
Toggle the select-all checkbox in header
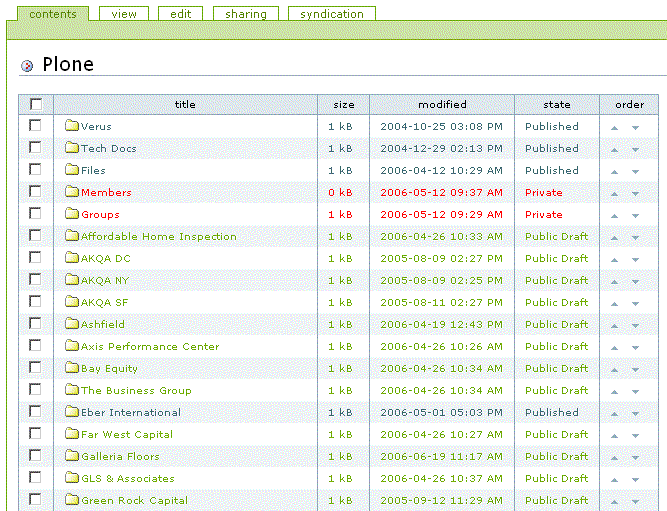[x=36, y=104]
